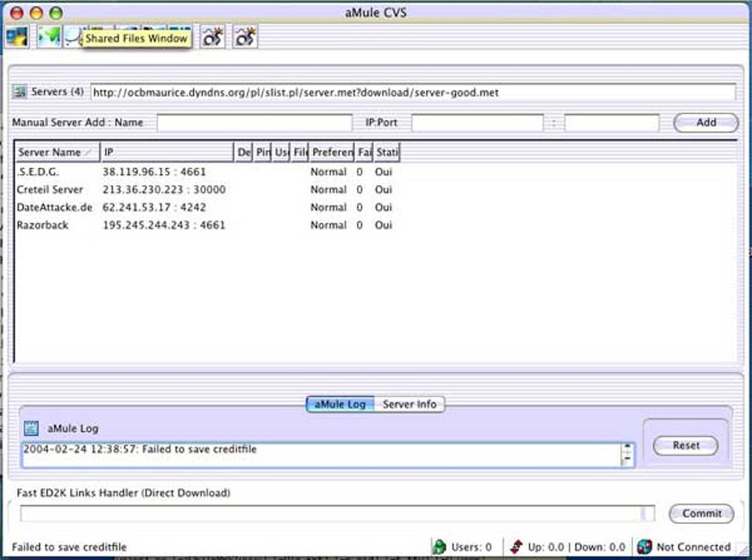This screenshot has height=560, width=752.
Task: Click the left mule toolbar icon
Action: 212,37
